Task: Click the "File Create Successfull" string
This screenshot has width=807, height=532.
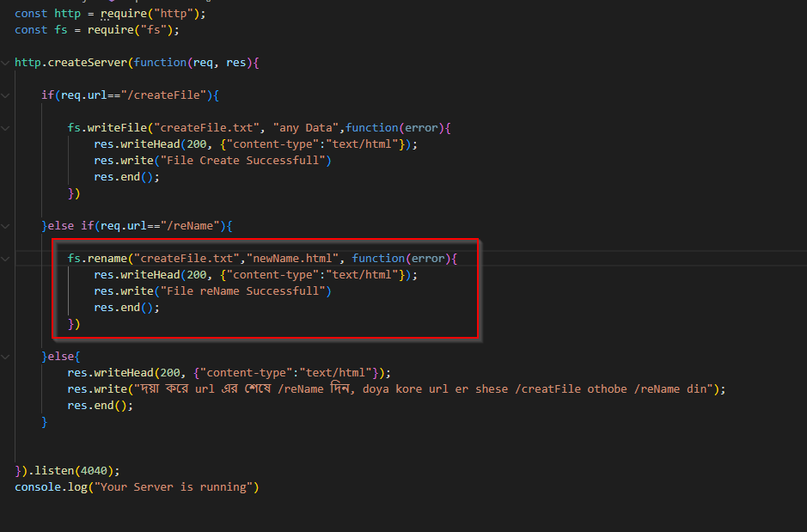Action: point(243,161)
